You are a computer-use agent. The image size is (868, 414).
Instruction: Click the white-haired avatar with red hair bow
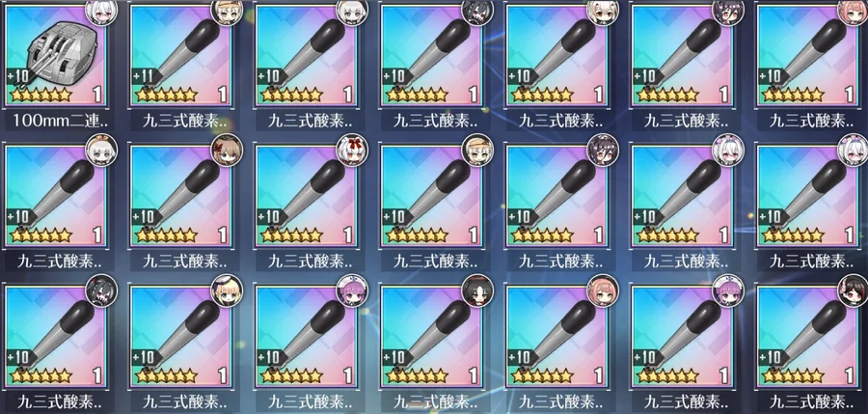(351, 149)
